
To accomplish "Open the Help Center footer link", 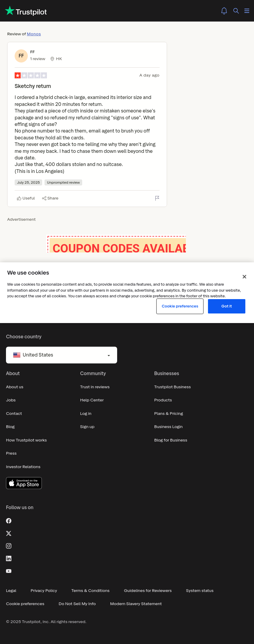I will [92, 400].
